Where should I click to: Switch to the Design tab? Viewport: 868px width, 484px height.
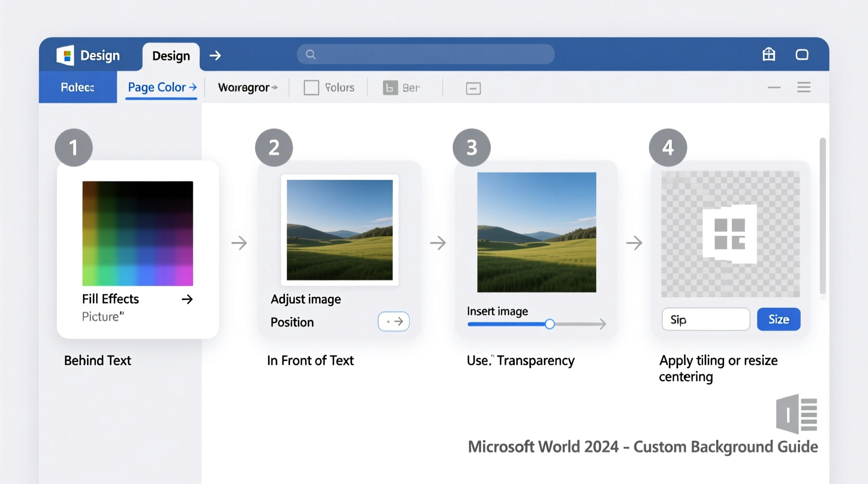(171, 56)
